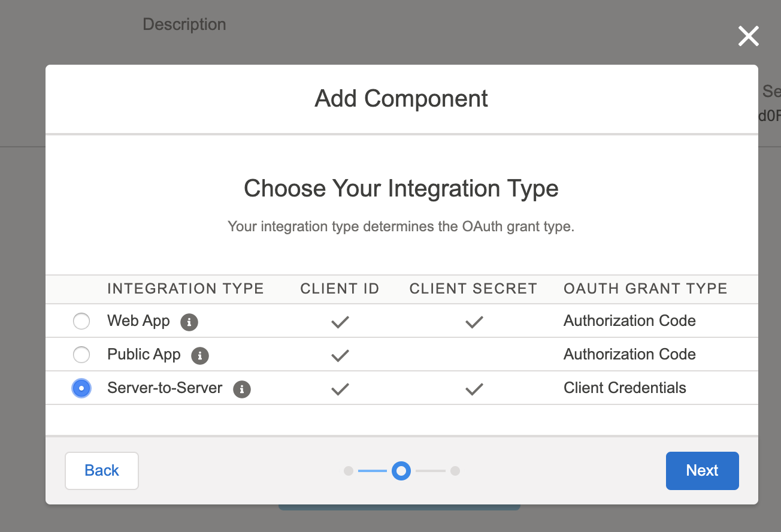The height and width of the screenshot is (532, 781).
Task: Select the Web App integration type
Action: coord(81,321)
